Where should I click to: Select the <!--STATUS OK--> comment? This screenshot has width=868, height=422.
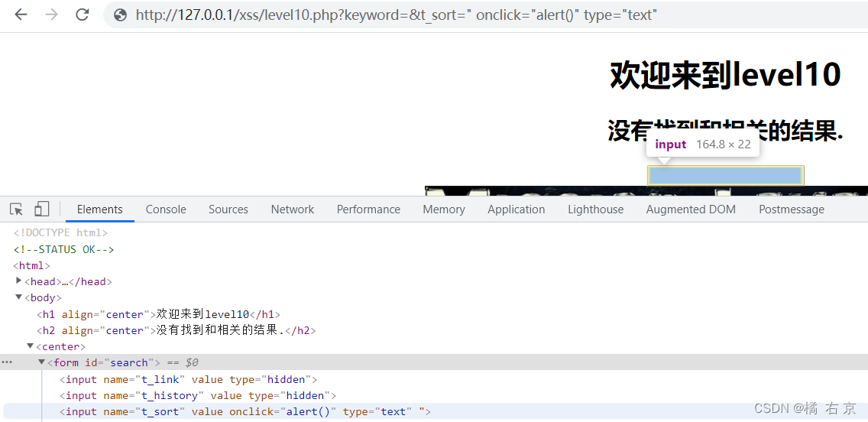(x=63, y=249)
